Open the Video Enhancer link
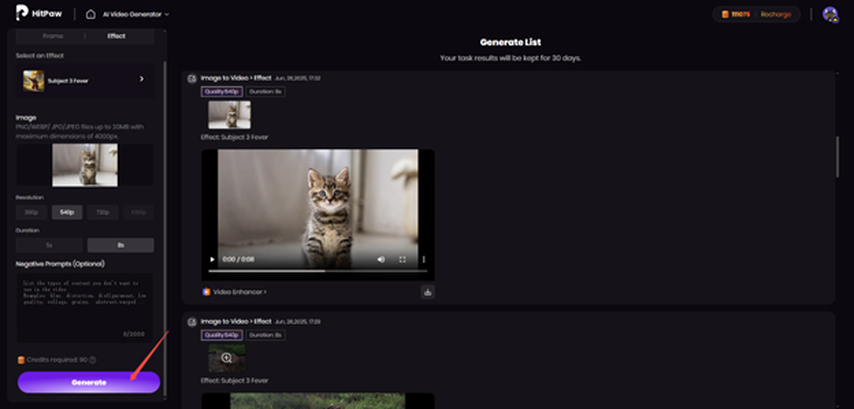Screen dimensions: 854x409 tap(239, 292)
